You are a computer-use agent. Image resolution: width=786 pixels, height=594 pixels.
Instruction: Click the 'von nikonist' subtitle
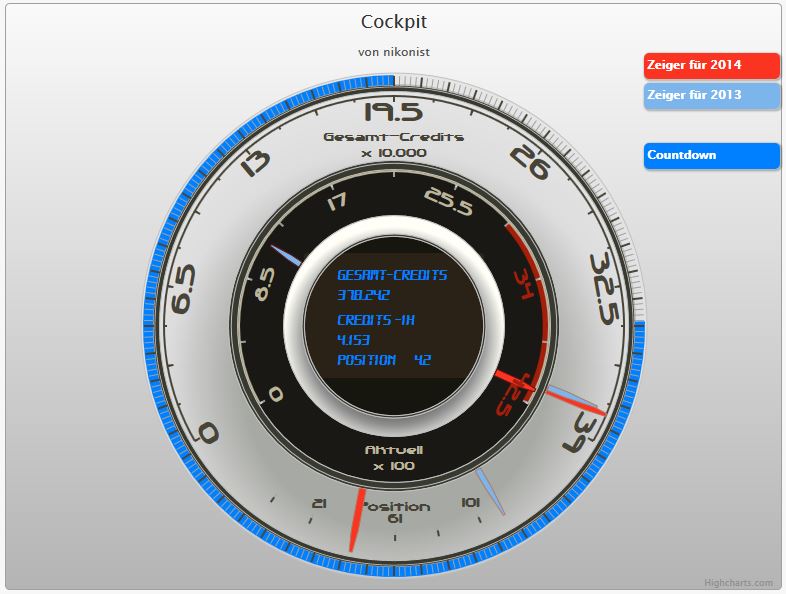pos(394,52)
